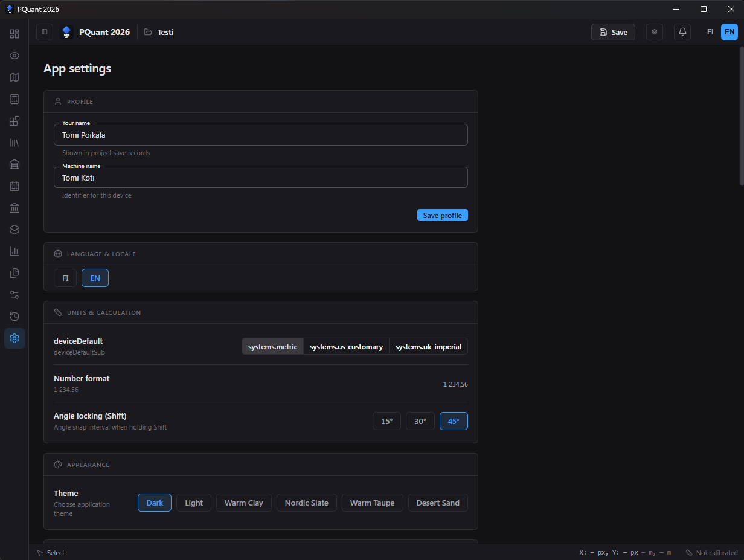
Task: Apply the Warm Clay theme
Action: point(244,503)
